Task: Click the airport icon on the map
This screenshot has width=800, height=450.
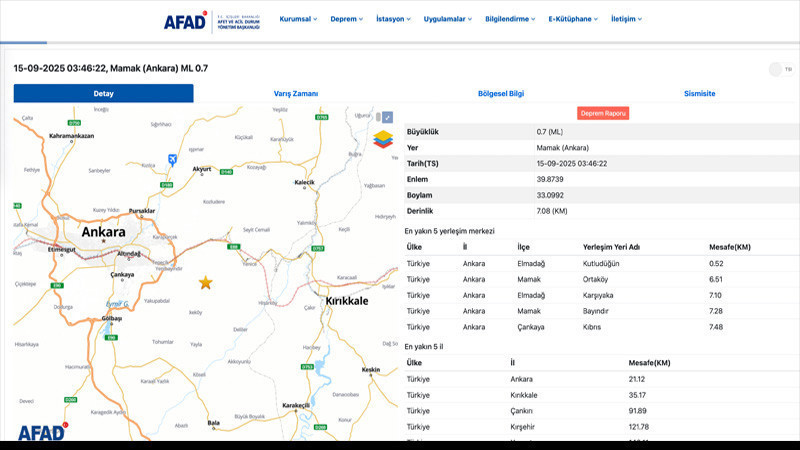Action: (x=173, y=159)
